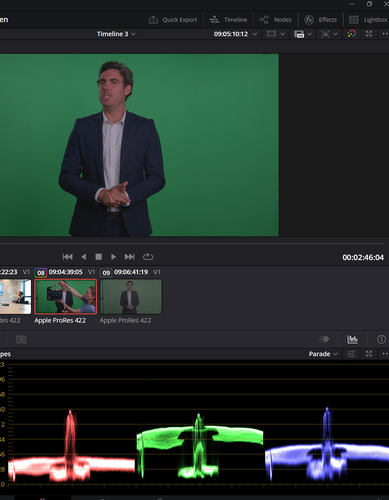
Task: Click Apple ProRes 422 under clip 08
Action: tap(60, 320)
